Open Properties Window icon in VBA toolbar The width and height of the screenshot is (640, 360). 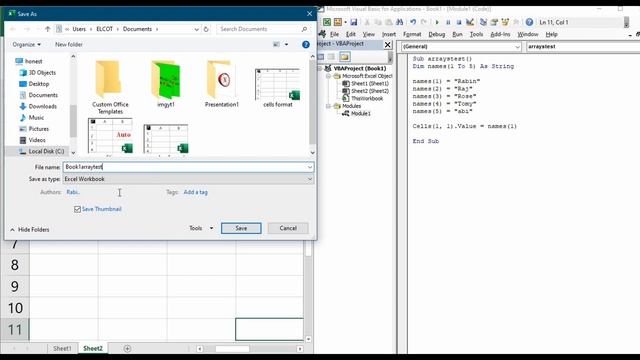click(x=494, y=22)
